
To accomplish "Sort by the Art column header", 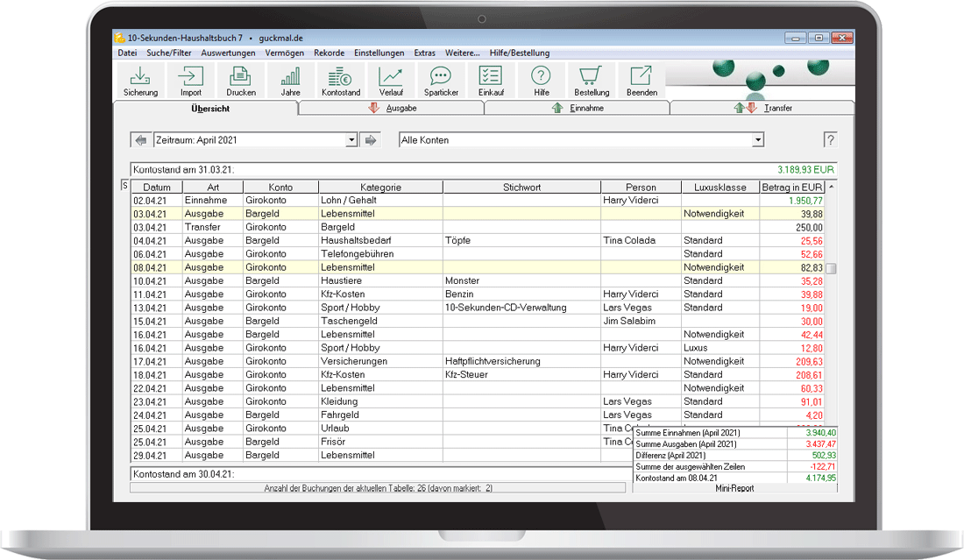I will coord(213,187).
